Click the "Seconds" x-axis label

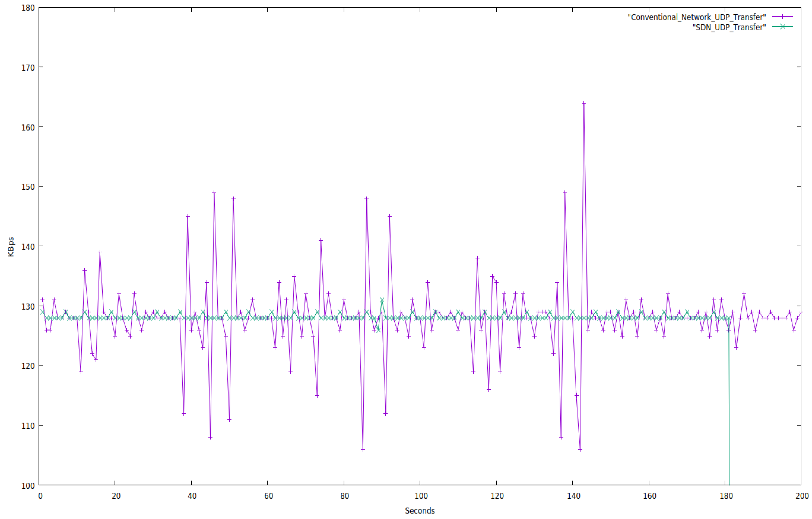(x=420, y=511)
